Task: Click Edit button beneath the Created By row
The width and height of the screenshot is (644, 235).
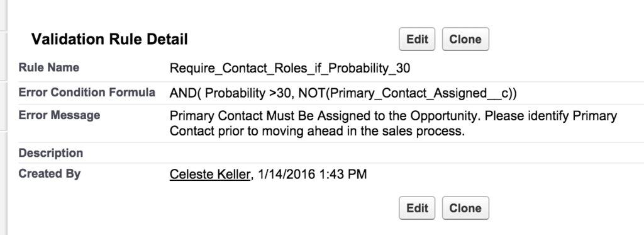Action: (x=417, y=208)
